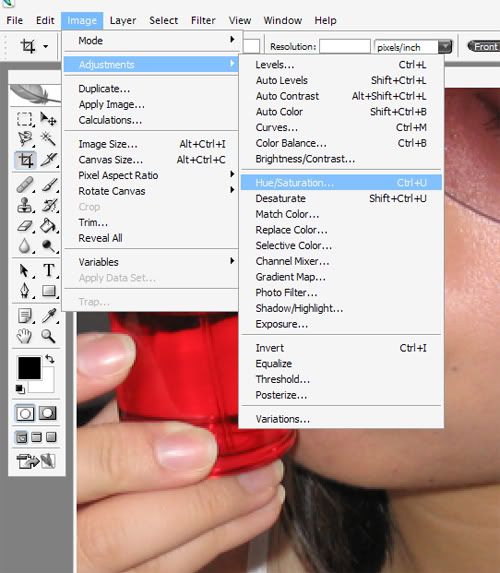Open Edit in ImageReady

(x=36, y=461)
